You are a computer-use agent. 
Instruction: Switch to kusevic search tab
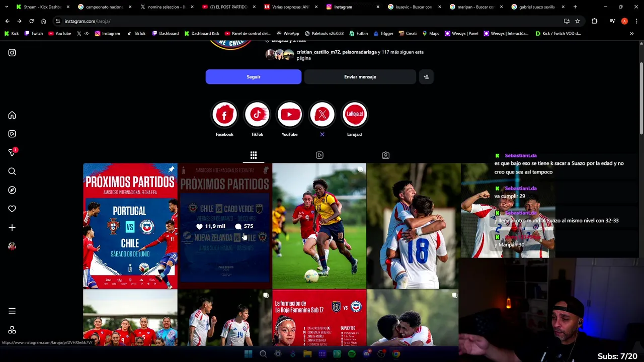pos(414,7)
